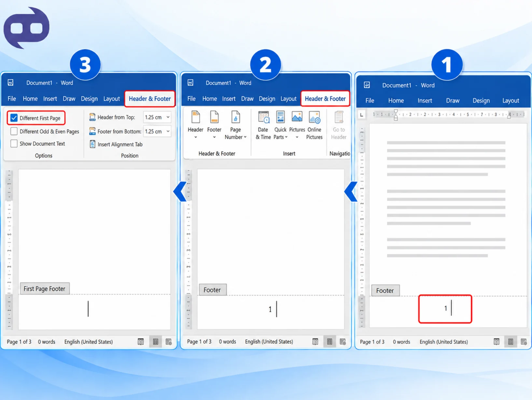Screen dimensions: 532x400
Task: Open Header & Footer tab in window 2
Action: pyautogui.click(x=325, y=99)
